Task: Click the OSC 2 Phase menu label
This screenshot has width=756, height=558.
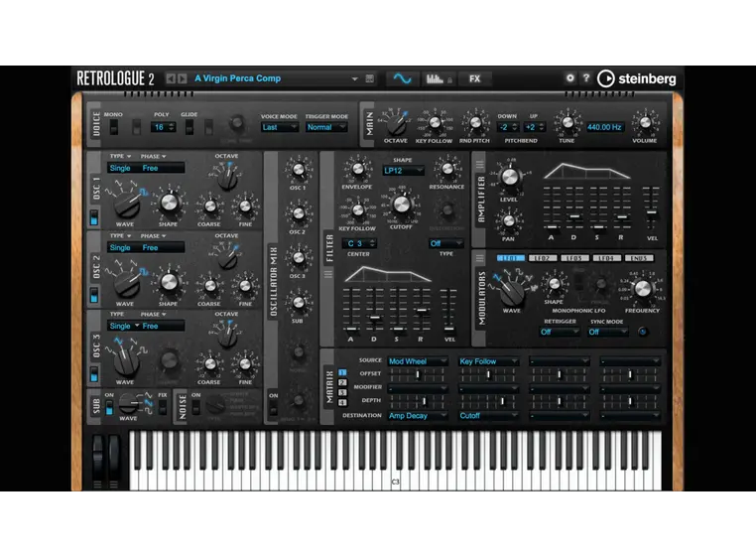Action: coord(153,236)
